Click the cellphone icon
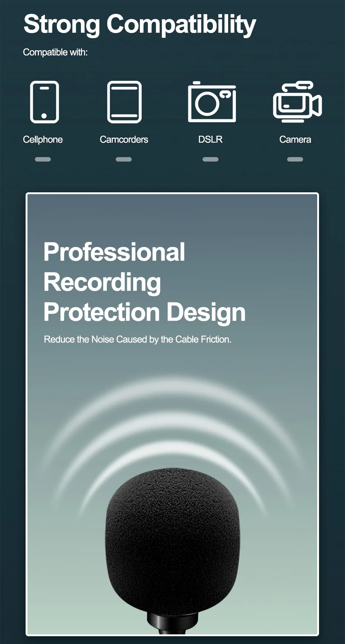Screen dimensions: 345x644 tap(44, 102)
